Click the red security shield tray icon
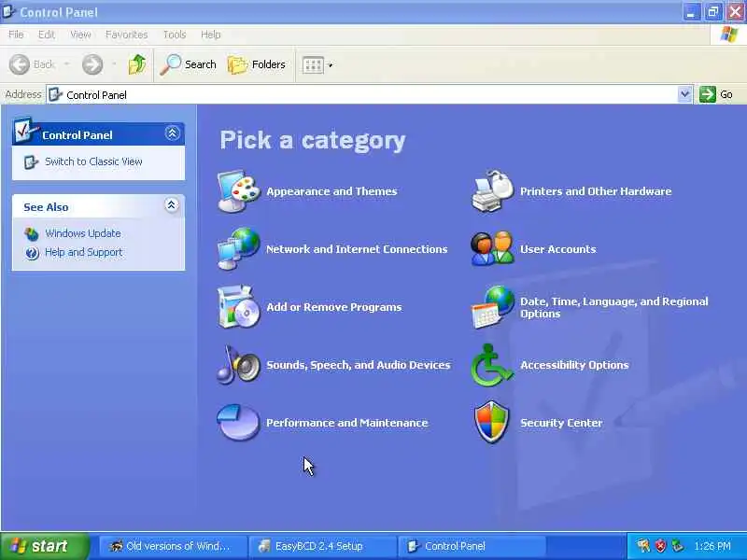 (x=660, y=546)
